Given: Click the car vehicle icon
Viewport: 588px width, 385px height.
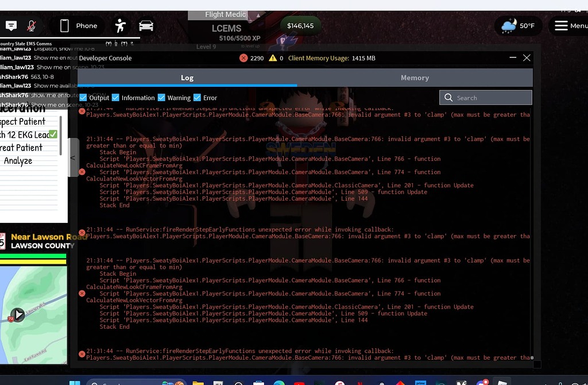Looking at the screenshot, I should pos(146,25).
